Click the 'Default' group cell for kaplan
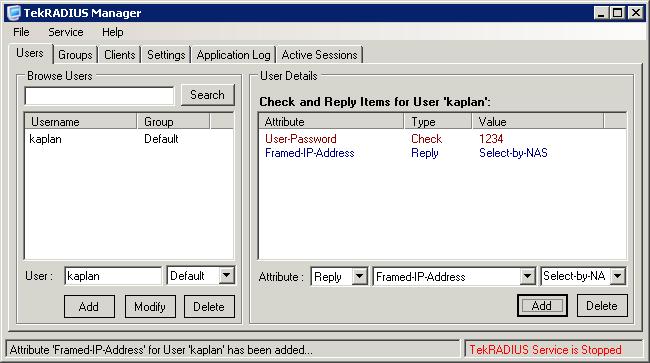 click(x=161, y=139)
